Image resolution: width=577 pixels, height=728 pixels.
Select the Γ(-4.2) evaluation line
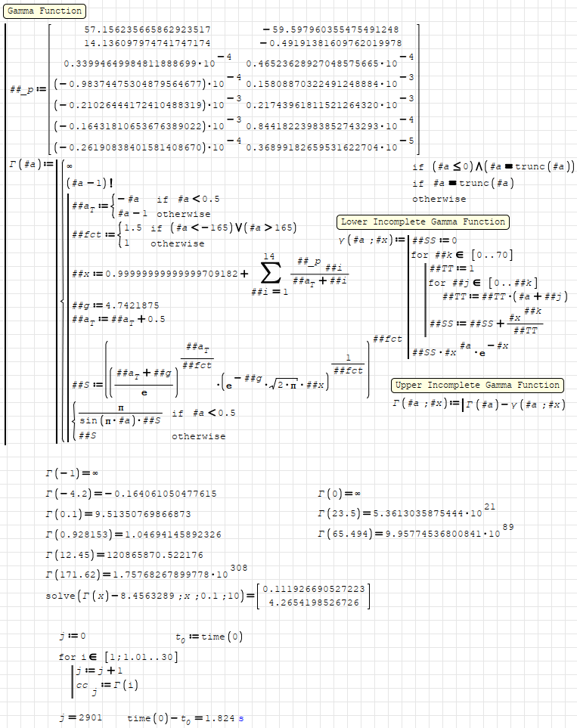pyautogui.click(x=131, y=494)
